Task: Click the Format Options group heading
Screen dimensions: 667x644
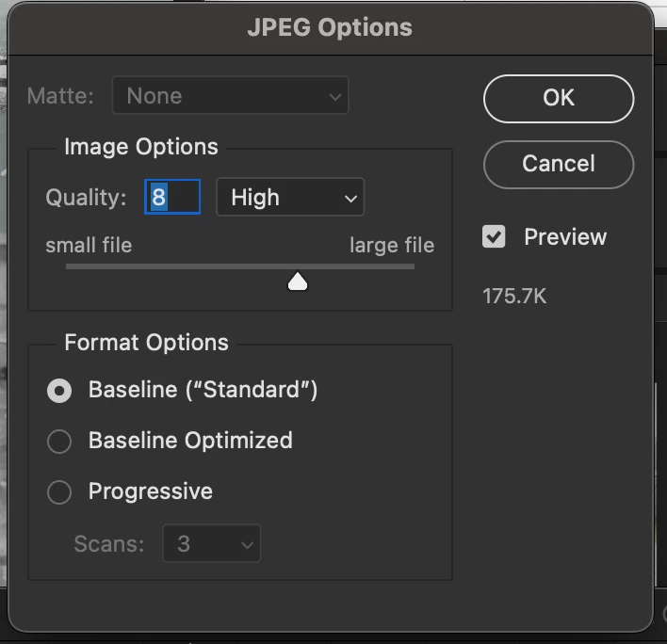Action: point(146,343)
